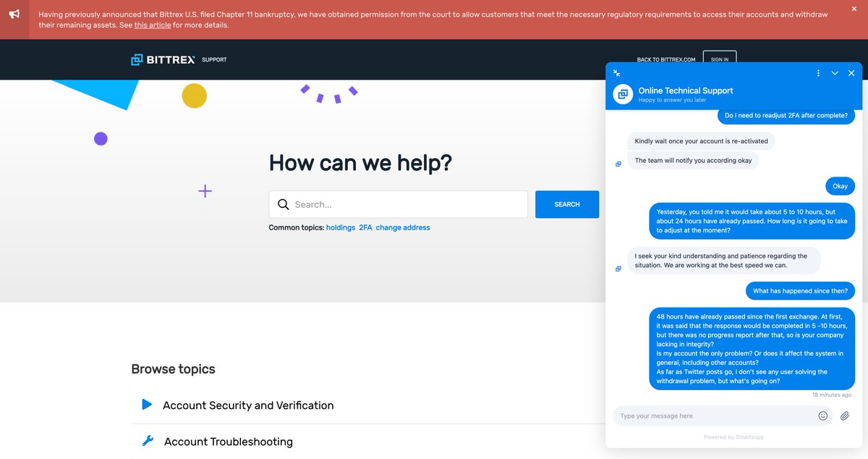Open Account Security and Verification topic
The image size is (868, 459).
click(x=248, y=405)
